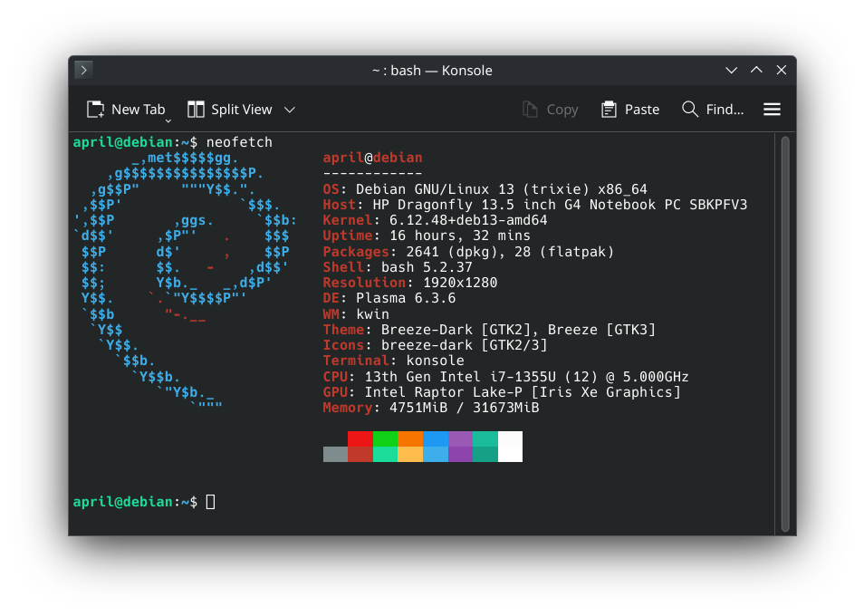
Task: Click the 'Memory' line 4751MiB / 31673MiB
Action: (x=431, y=408)
